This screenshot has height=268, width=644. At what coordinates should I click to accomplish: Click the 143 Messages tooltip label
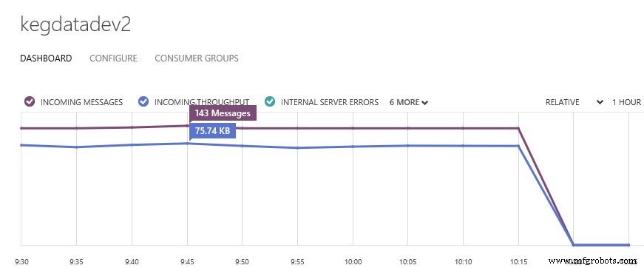(x=223, y=113)
